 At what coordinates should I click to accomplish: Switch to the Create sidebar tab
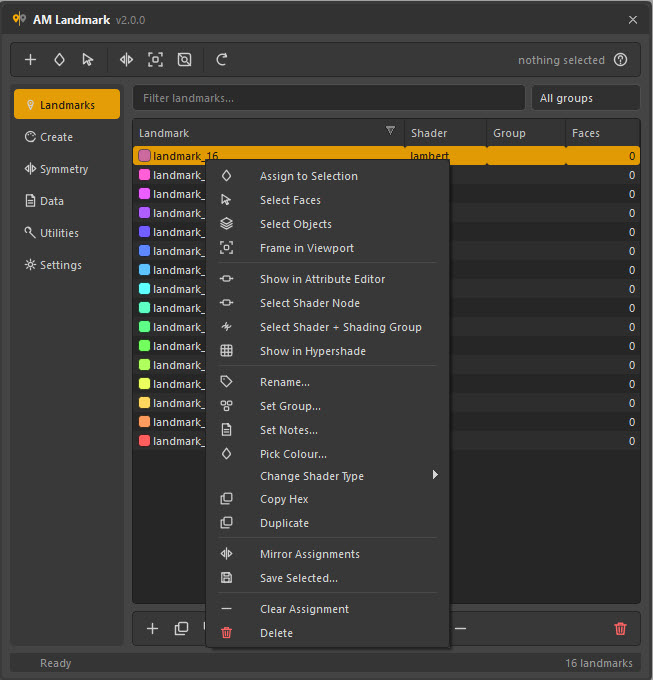67,137
